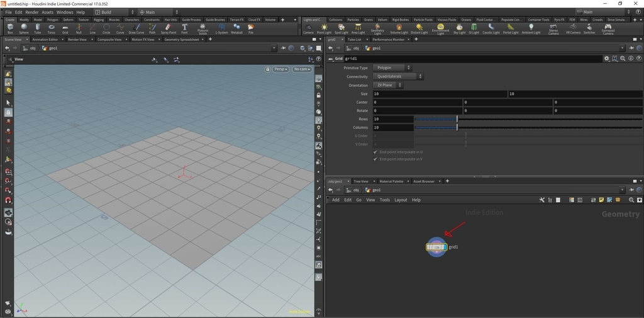Image resolution: width=644 pixels, height=318 pixels.
Task: Select the Grid shelf tool
Action: (x=65, y=28)
